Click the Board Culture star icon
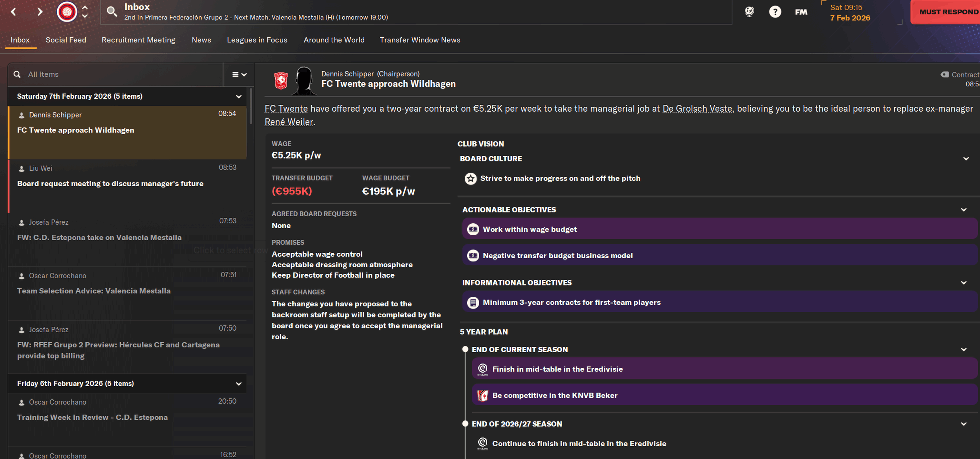The image size is (980, 459). tap(470, 178)
